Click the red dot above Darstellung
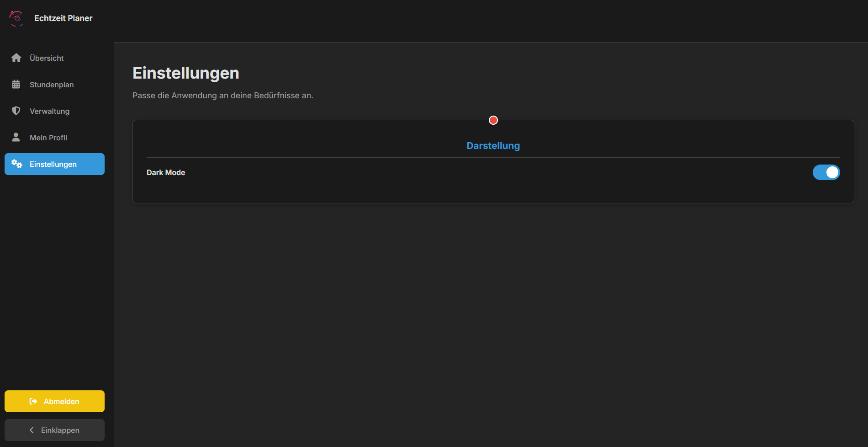This screenshot has width=868, height=447. pos(493,120)
